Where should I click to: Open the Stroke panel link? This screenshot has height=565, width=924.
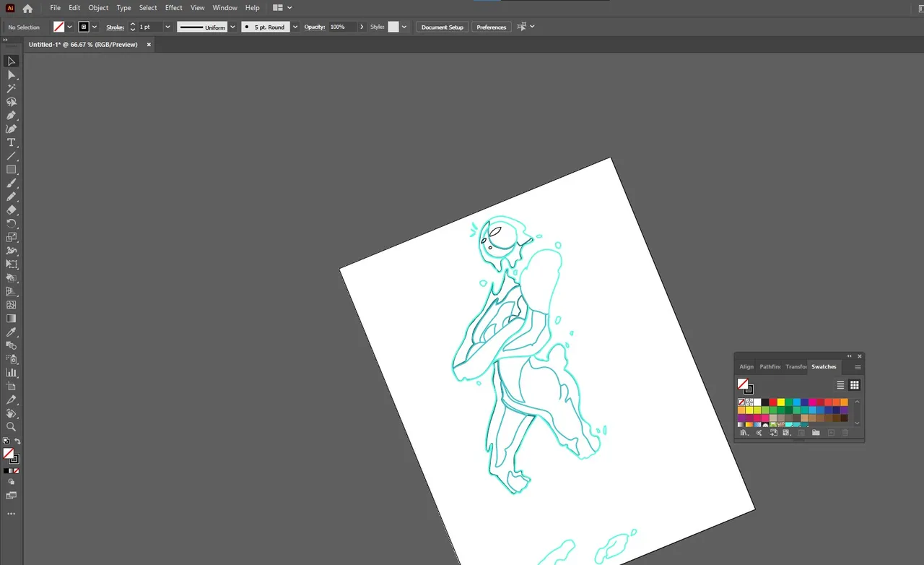[115, 27]
